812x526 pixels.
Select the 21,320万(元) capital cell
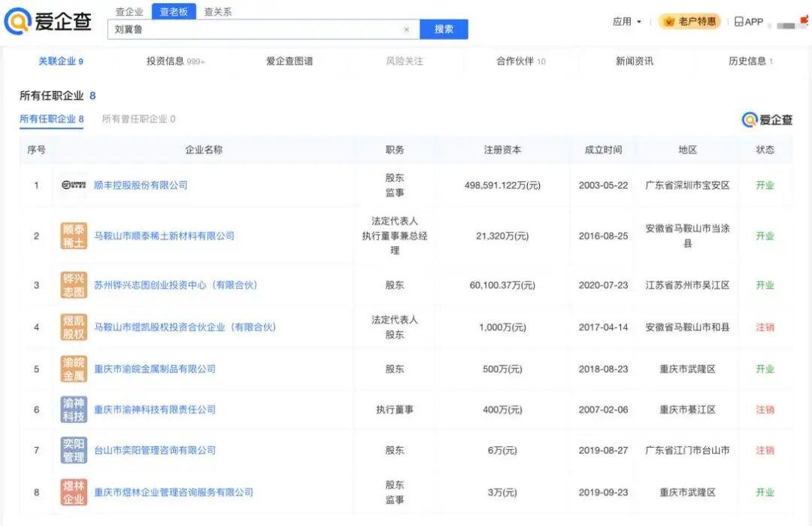coord(502,236)
